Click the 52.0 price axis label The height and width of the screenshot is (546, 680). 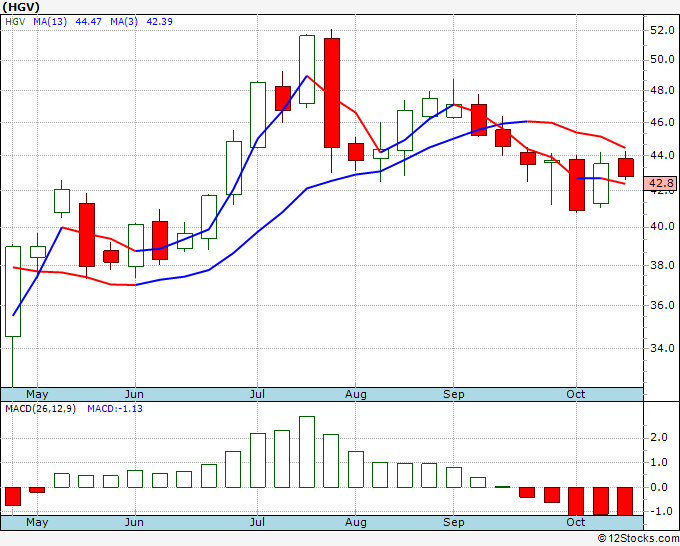tap(661, 30)
